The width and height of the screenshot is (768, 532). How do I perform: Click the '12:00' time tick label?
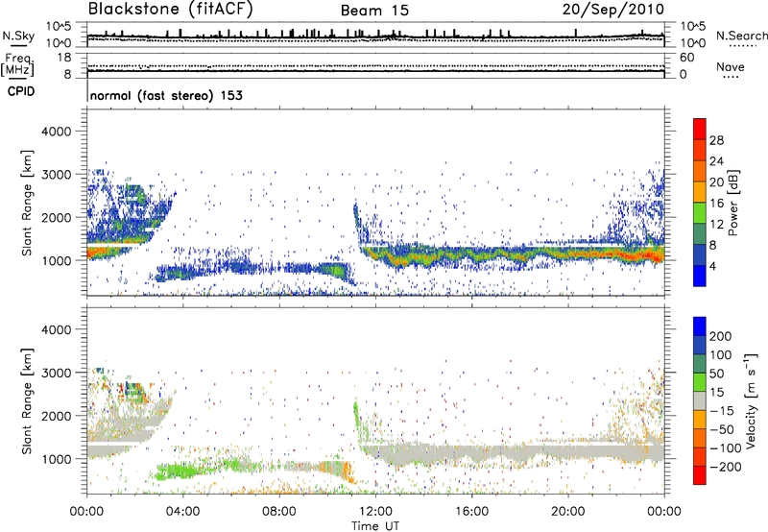(375, 512)
